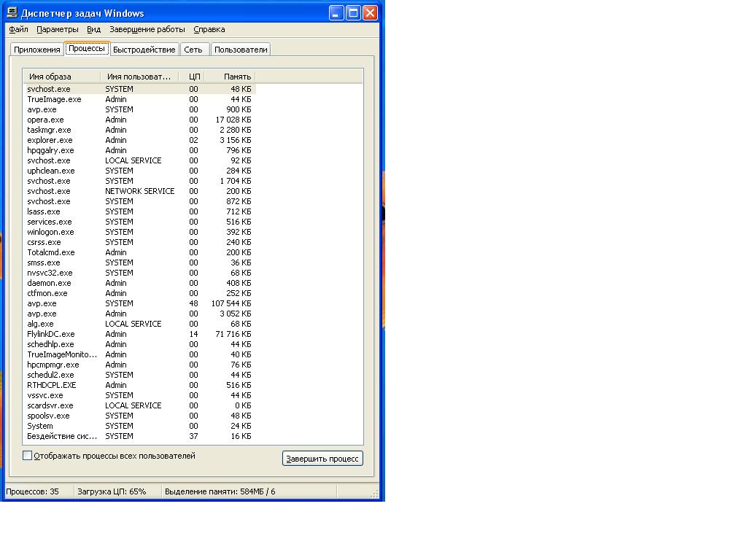Select the hpqgalry.exe process
The image size is (747, 560).
point(139,150)
